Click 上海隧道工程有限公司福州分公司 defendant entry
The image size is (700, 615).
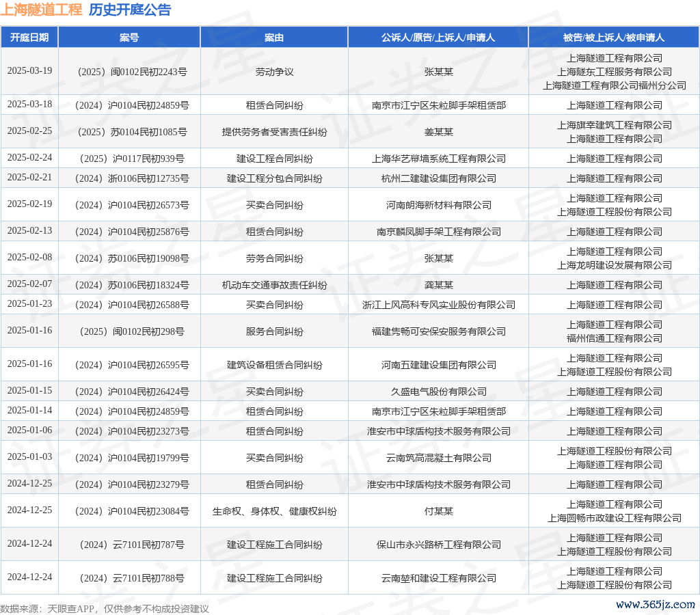point(615,85)
